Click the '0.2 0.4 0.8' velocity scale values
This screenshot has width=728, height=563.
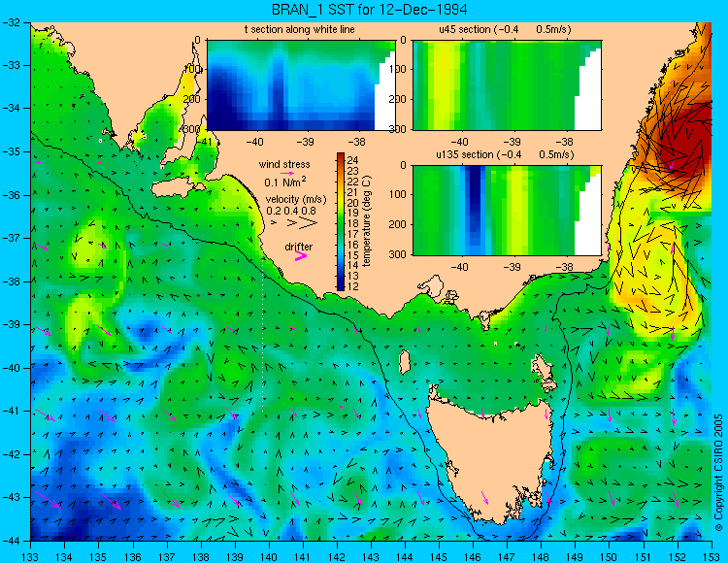click(291, 211)
